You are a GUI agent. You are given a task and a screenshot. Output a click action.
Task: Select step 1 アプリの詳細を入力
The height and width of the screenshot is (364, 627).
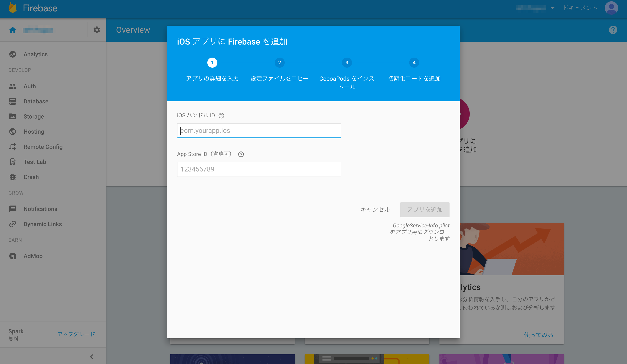point(212,70)
